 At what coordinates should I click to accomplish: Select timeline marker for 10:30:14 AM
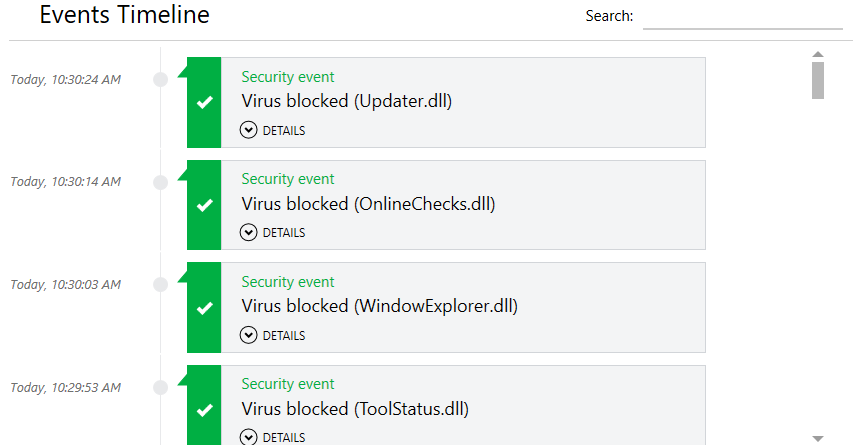tap(160, 182)
